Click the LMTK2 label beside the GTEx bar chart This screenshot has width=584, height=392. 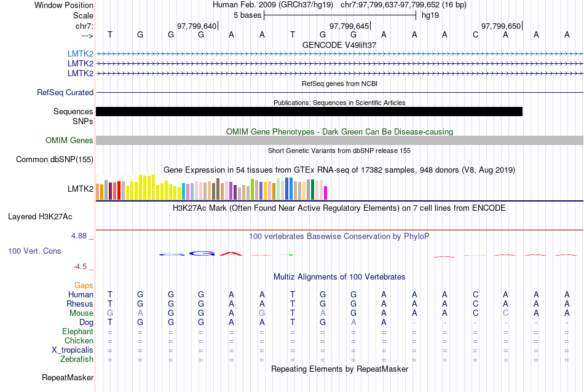(x=81, y=189)
